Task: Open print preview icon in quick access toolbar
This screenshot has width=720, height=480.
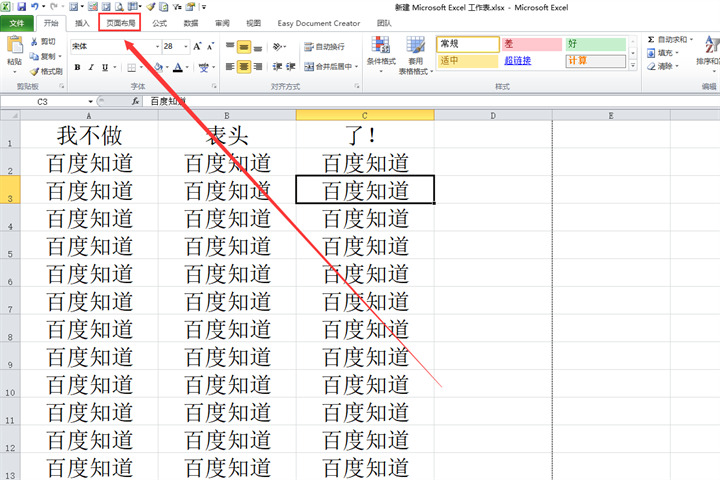Action: [119, 7]
